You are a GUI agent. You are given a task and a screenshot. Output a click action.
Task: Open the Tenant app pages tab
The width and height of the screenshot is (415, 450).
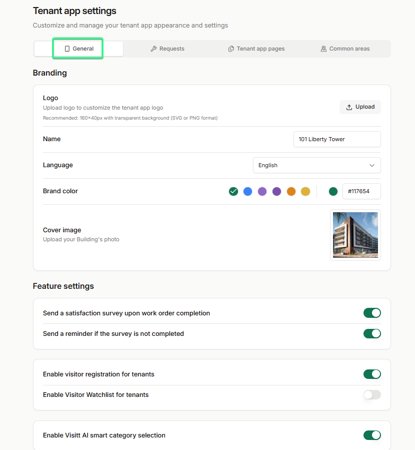pyautogui.click(x=256, y=49)
